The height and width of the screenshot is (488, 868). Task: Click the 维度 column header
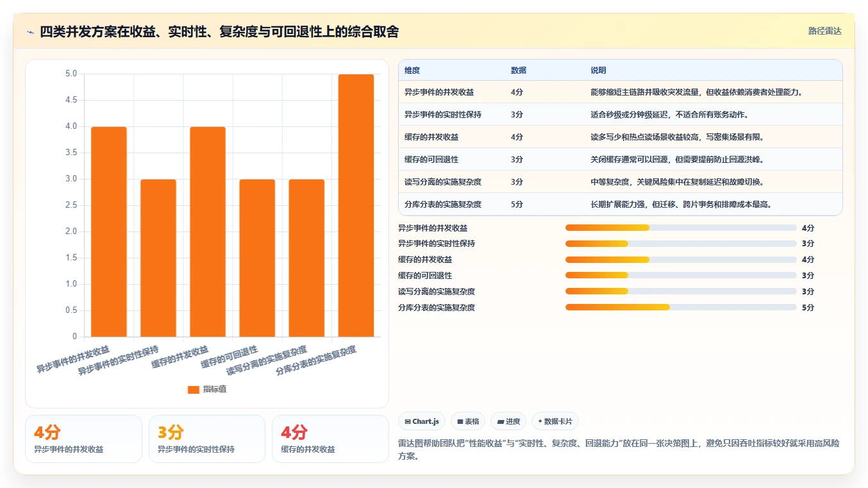pos(412,71)
